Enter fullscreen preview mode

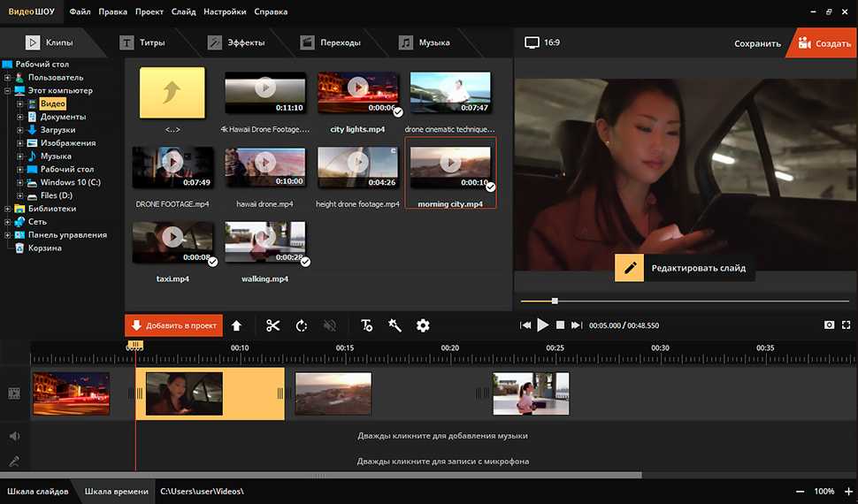[846, 325]
